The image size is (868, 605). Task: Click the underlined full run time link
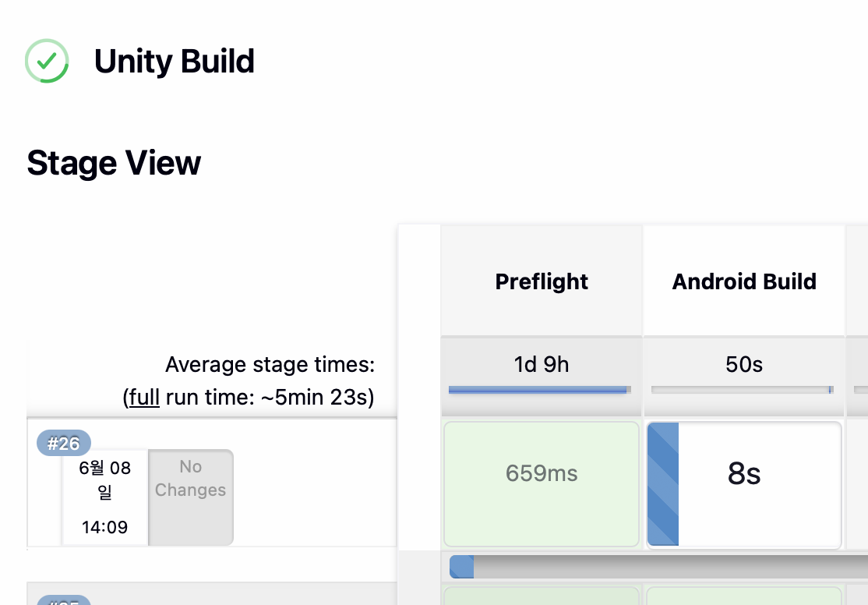pyautogui.click(x=144, y=398)
